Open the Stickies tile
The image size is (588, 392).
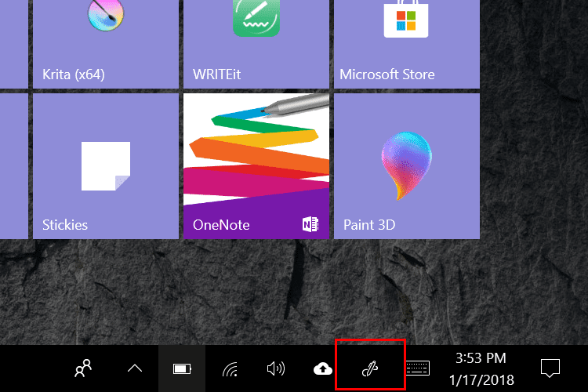click(x=106, y=166)
